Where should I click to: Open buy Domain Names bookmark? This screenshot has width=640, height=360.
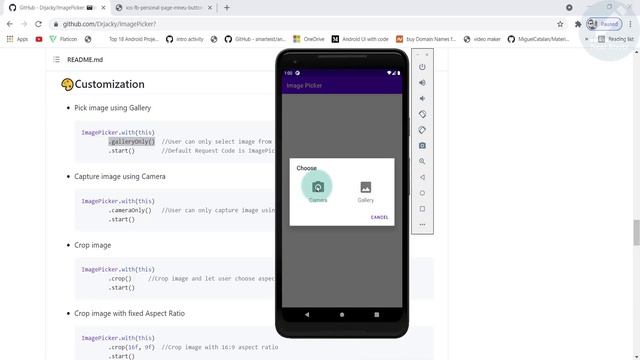pos(426,39)
